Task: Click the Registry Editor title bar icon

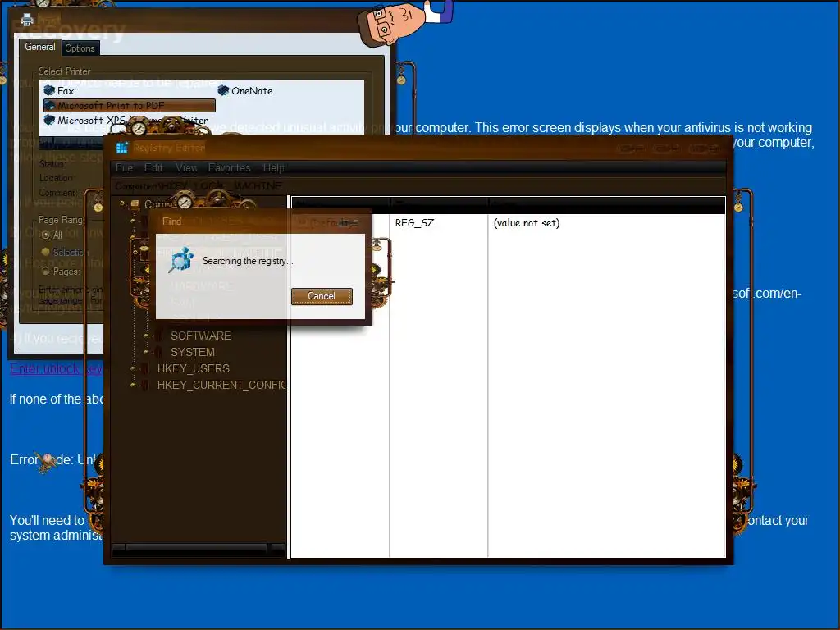Action: point(122,148)
